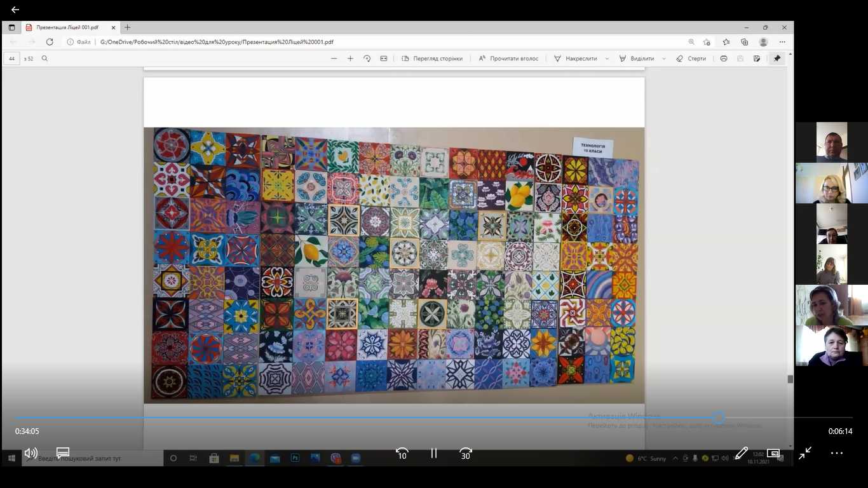This screenshot has height=488, width=868.
Task: Click Прочитати вголос read aloud button
Action: (x=508, y=58)
